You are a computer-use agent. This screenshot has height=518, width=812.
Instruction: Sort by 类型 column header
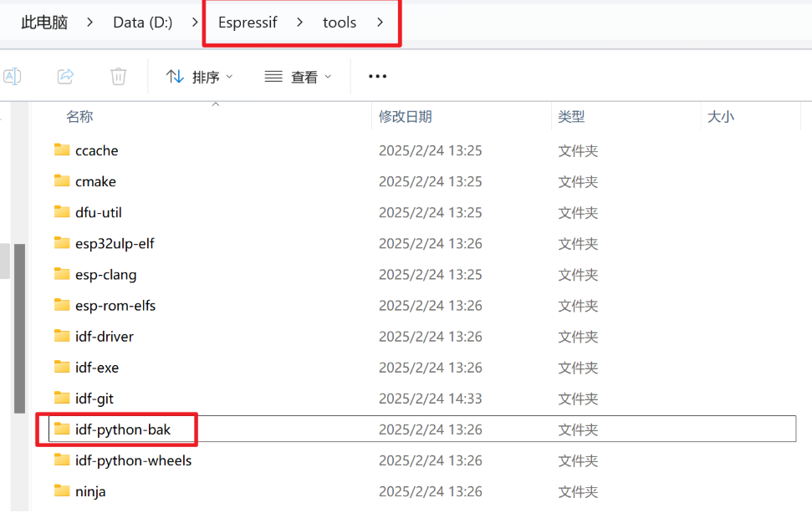571,117
